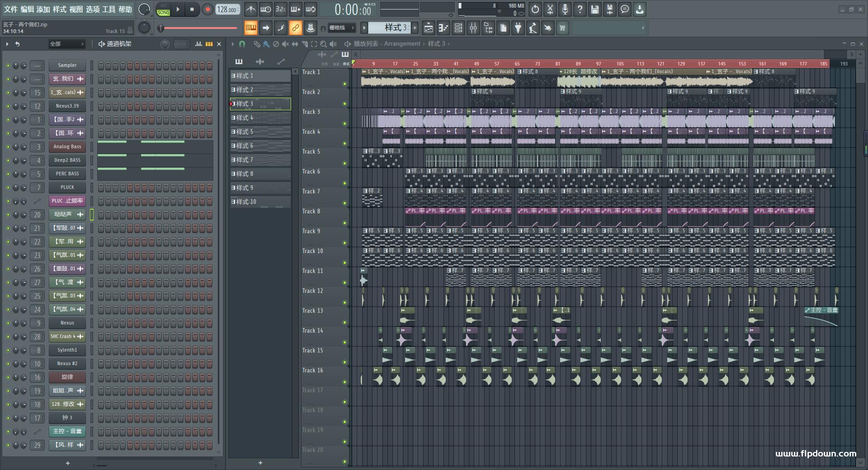
Task: Enable wait for input before recording
Action: (x=265, y=9)
